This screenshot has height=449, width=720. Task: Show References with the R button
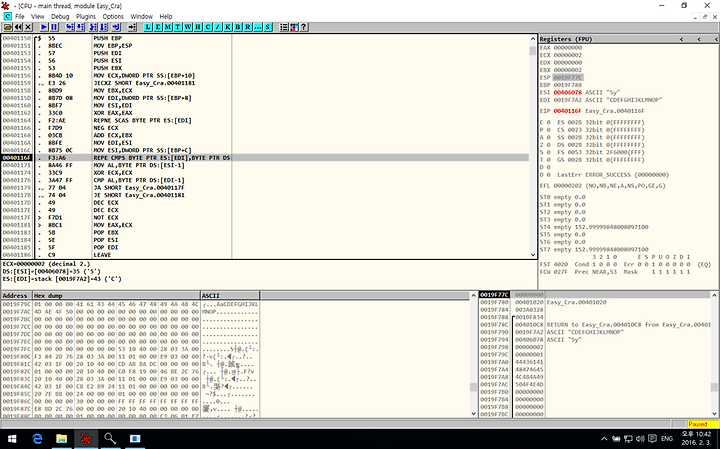[248, 27]
